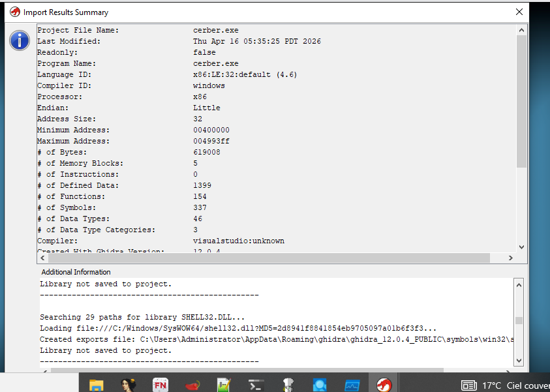Click the Address Size '32' value
This screenshot has height=392, width=550.
198,119
